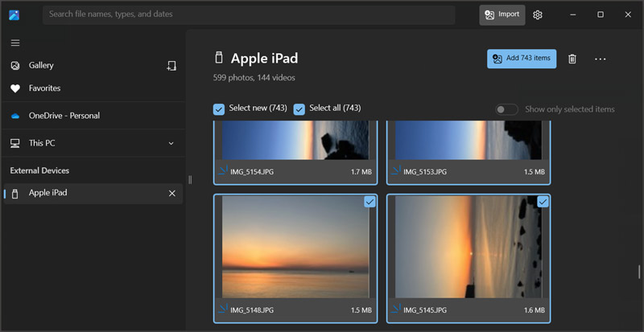Uncheck Select new (743) checkbox
This screenshot has width=644, height=332.
click(x=219, y=109)
